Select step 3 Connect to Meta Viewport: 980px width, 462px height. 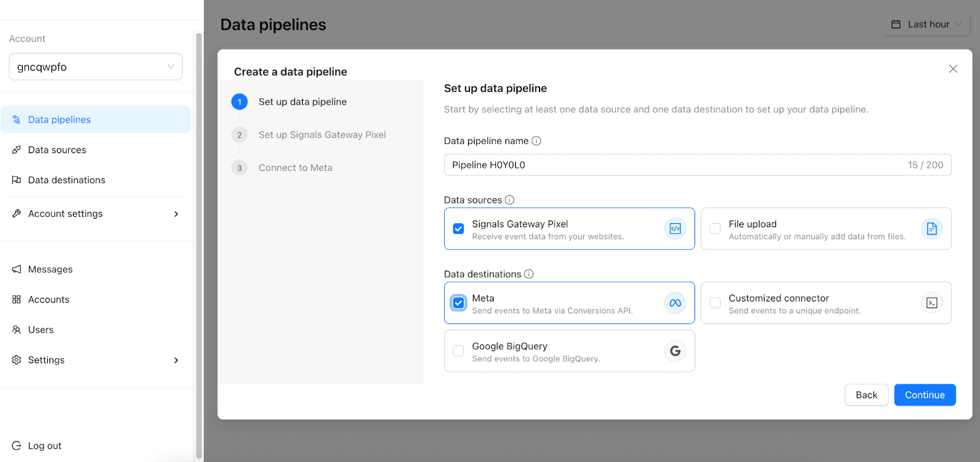coord(282,168)
